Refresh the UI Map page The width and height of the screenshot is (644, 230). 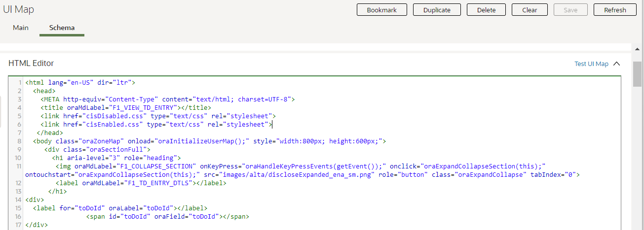615,10
